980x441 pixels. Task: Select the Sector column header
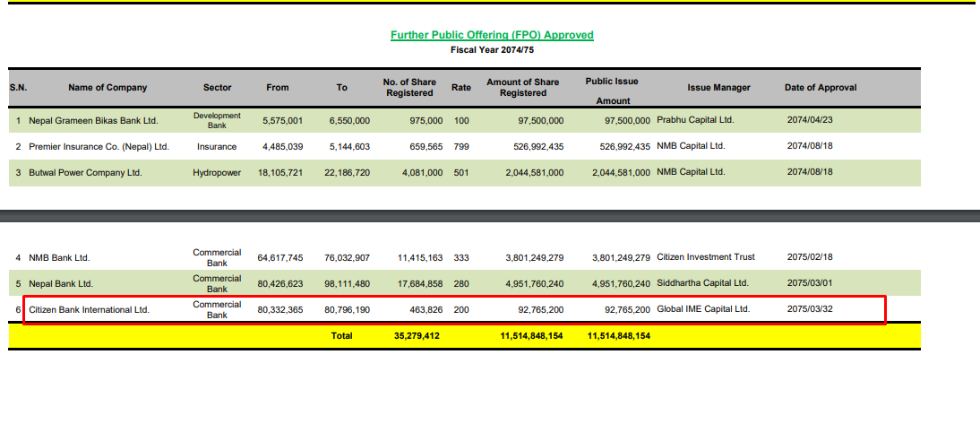(217, 88)
